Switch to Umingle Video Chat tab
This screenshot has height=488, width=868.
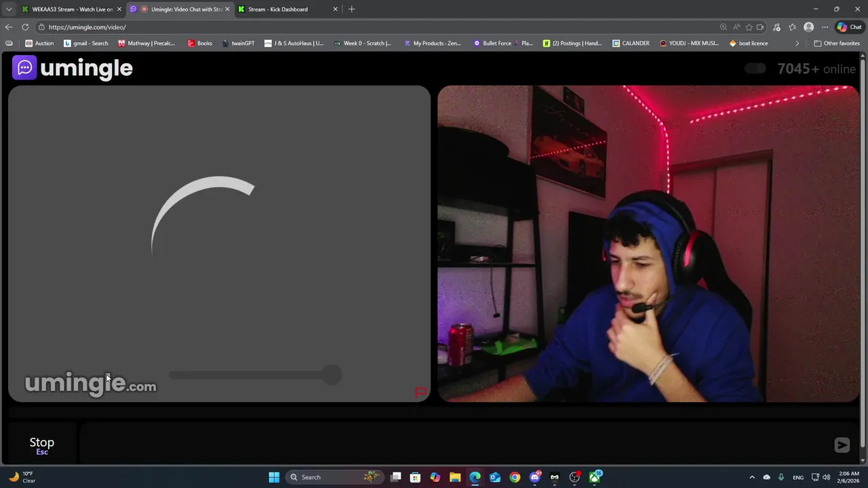tap(181, 9)
